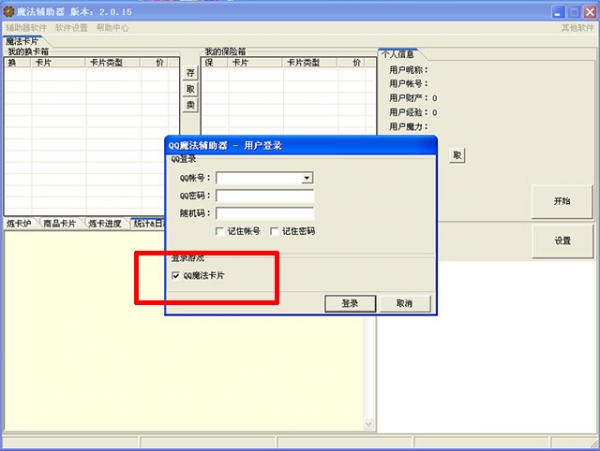Click the log panel scrollbar down arrow
This screenshot has height=451, width=600.
368,424
